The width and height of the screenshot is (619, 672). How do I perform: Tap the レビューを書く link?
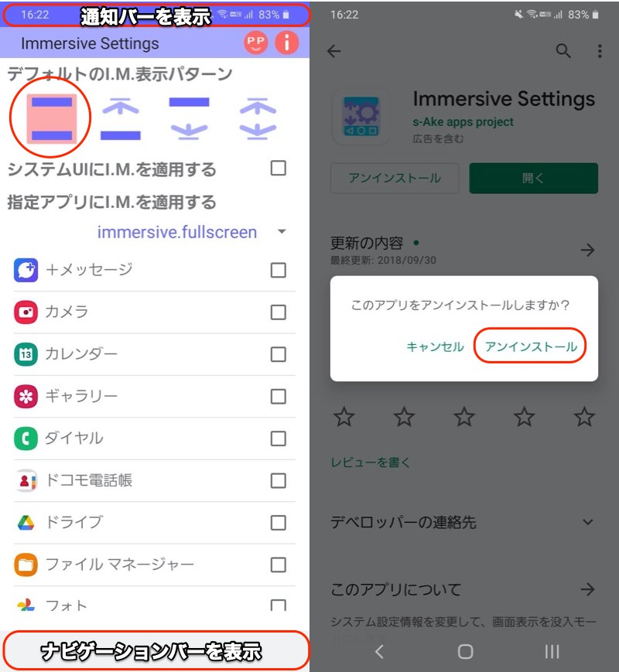coord(371,462)
